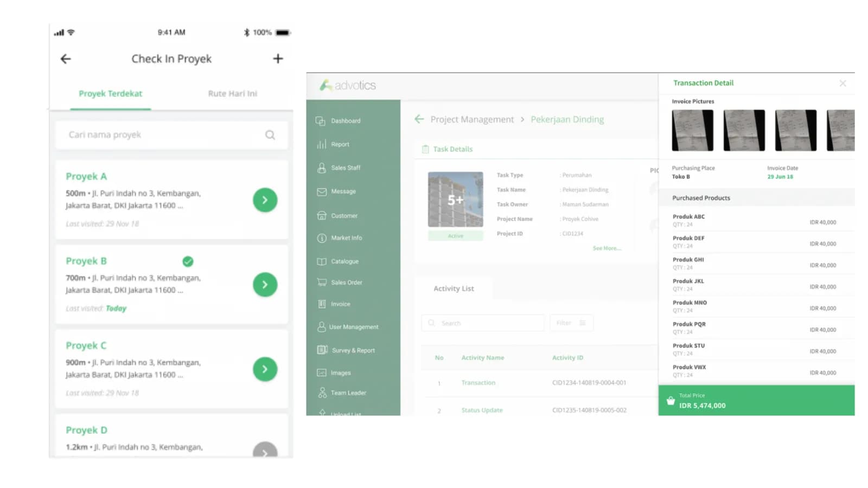Open the third invoice picture thumbnail
868x488 pixels.
796,130
